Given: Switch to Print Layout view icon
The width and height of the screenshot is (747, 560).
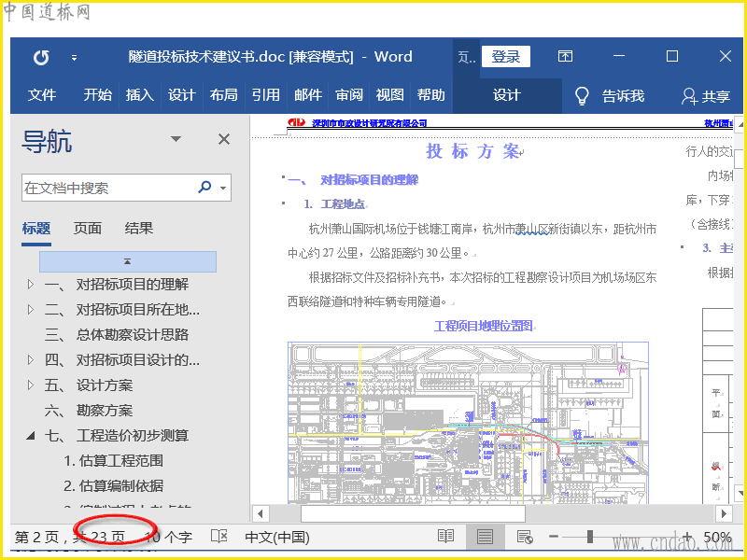Looking at the screenshot, I should 485,538.
